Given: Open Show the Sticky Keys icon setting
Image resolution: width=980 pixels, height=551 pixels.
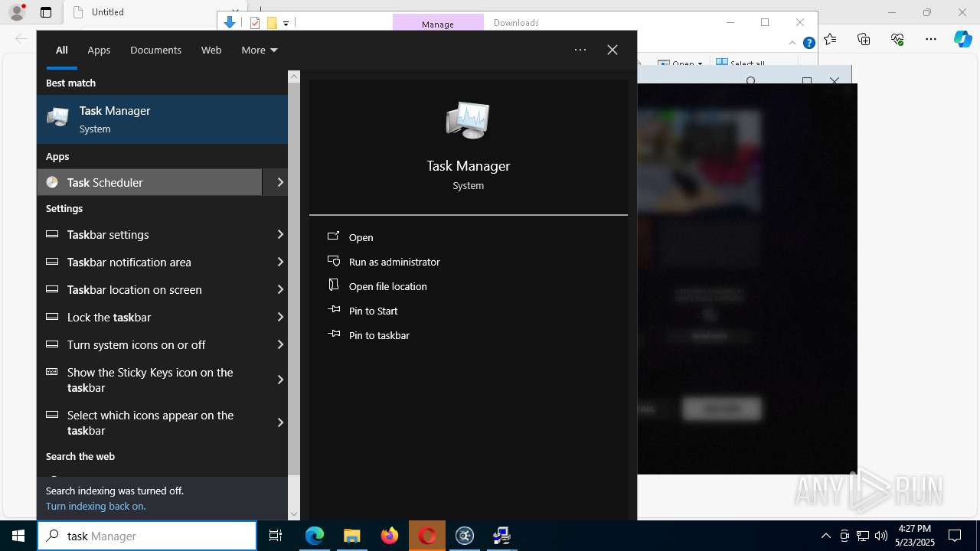Looking at the screenshot, I should tap(149, 380).
